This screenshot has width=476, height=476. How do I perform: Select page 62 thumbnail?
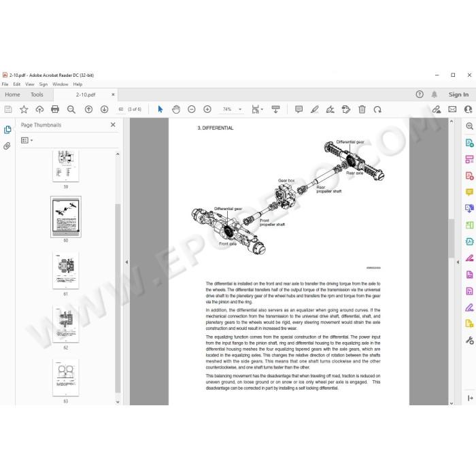pos(66,324)
